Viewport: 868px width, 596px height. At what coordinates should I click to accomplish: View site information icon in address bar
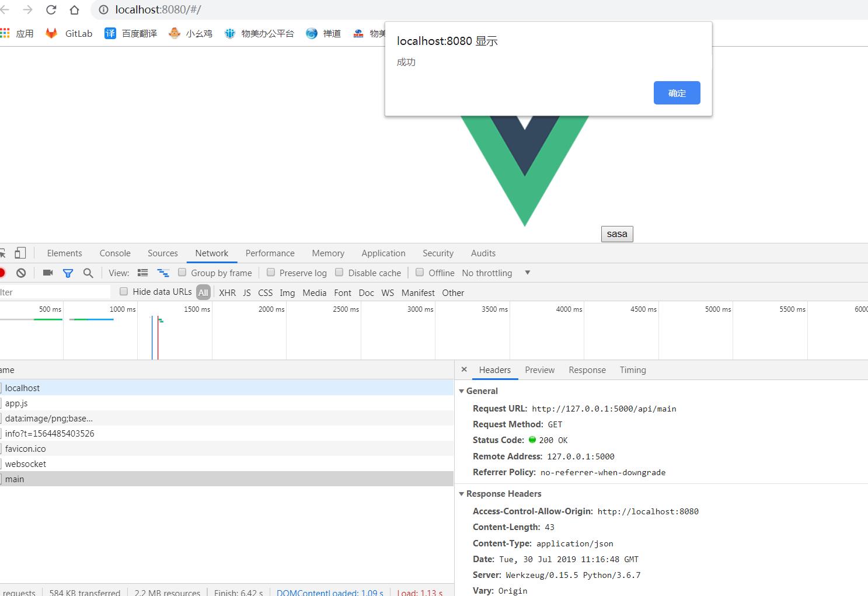103,10
